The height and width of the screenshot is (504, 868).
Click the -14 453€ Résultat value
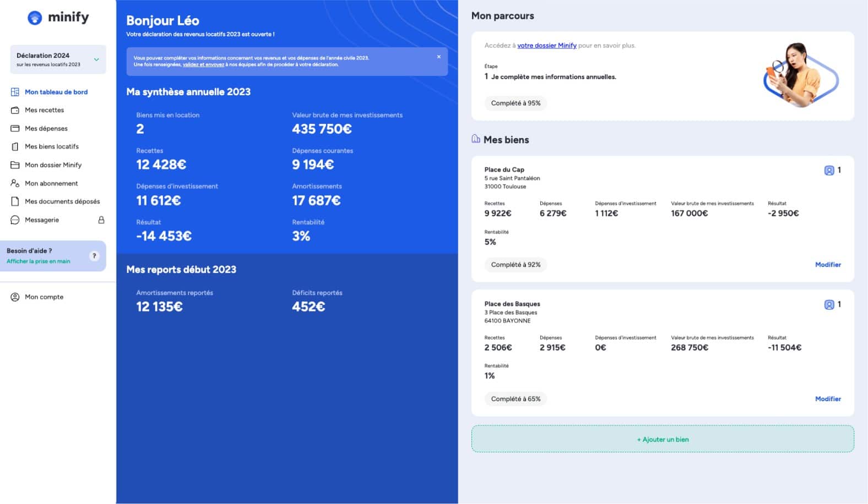coord(164,236)
